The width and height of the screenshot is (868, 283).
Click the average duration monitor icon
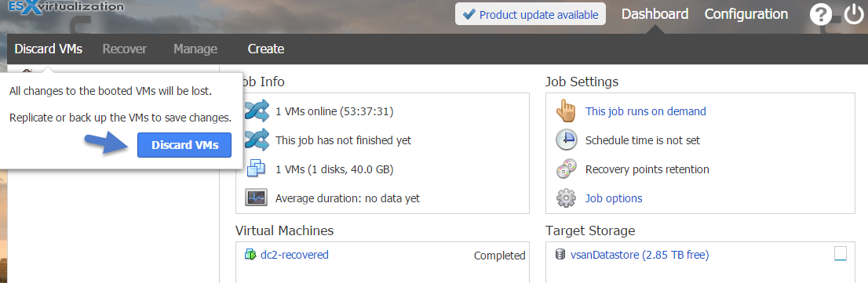tap(257, 198)
